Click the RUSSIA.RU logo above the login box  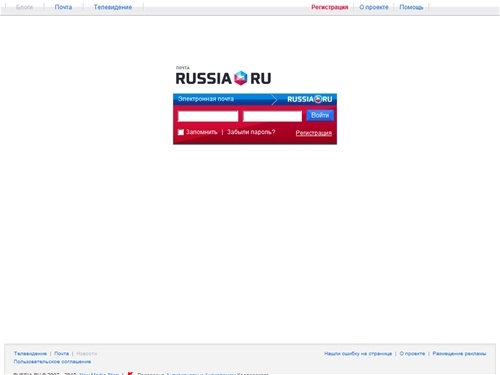pos(223,78)
